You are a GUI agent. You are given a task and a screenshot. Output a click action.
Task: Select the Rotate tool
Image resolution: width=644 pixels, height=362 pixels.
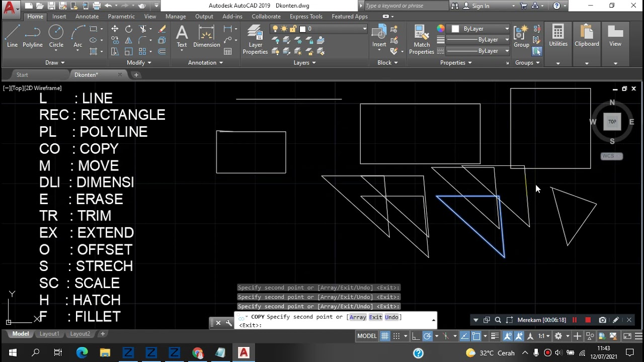129,29
